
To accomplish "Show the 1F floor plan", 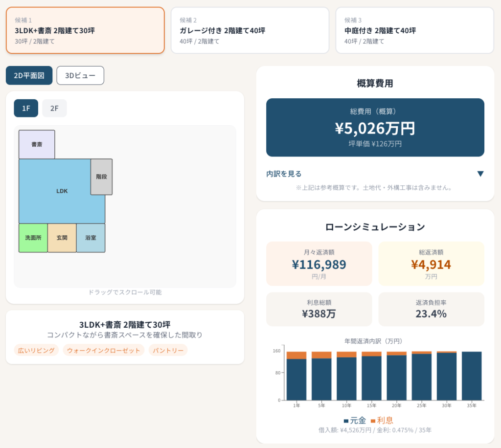I will coord(26,108).
